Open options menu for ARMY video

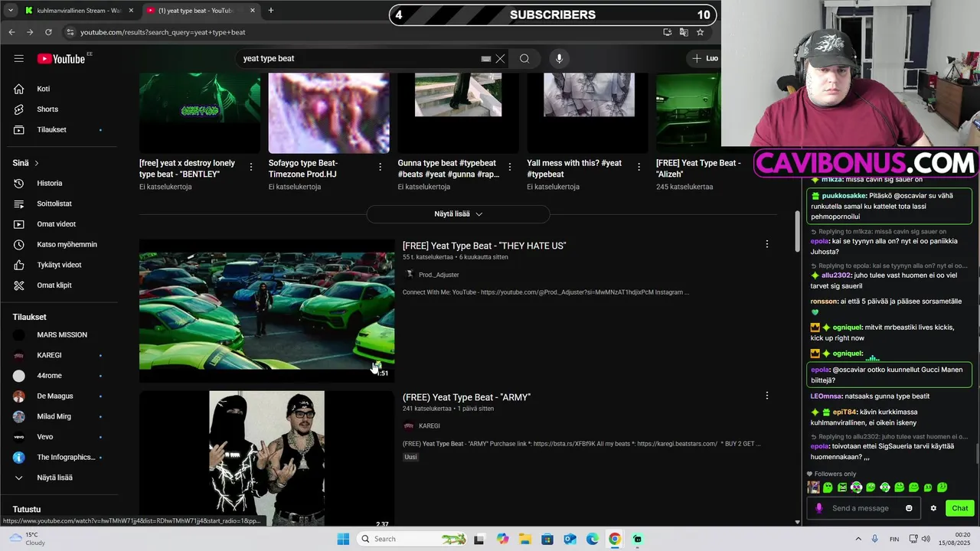766,396
